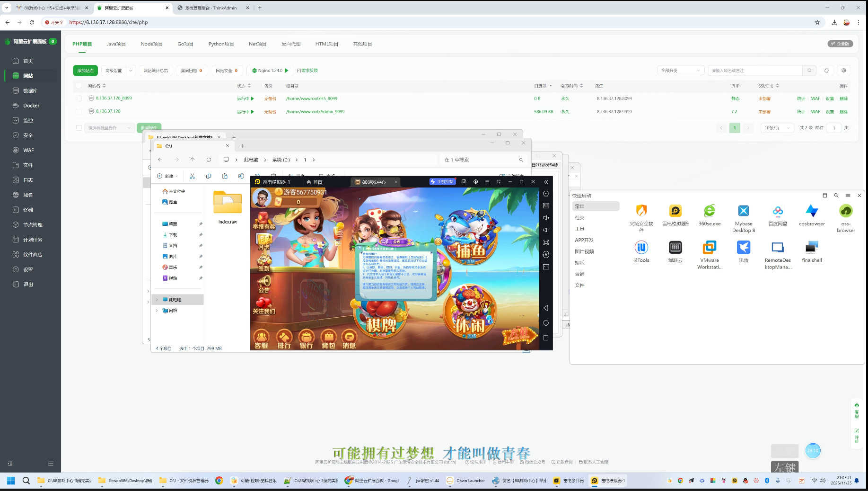Click the 银行 (bank) icon in game
Image resolution: width=868 pixels, height=491 pixels.
306,339
